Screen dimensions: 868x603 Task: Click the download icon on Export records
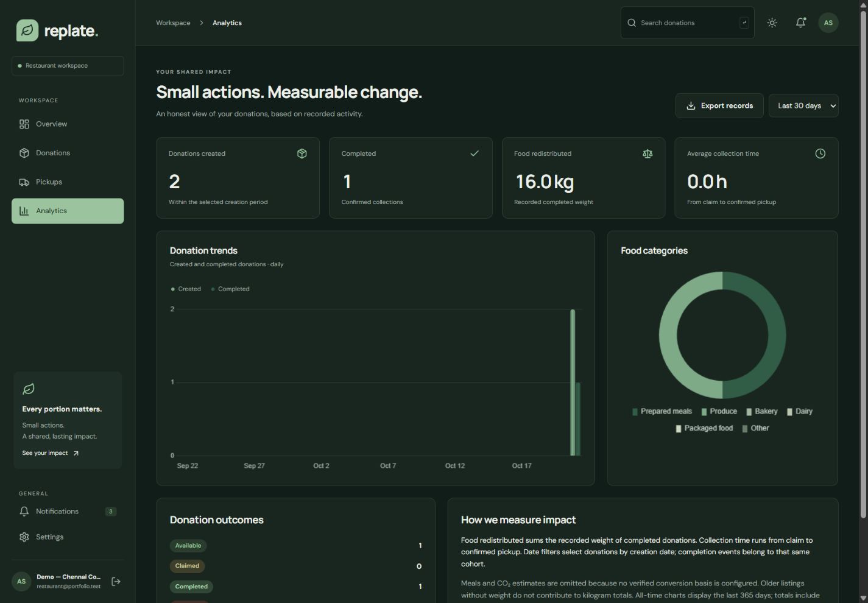691,105
